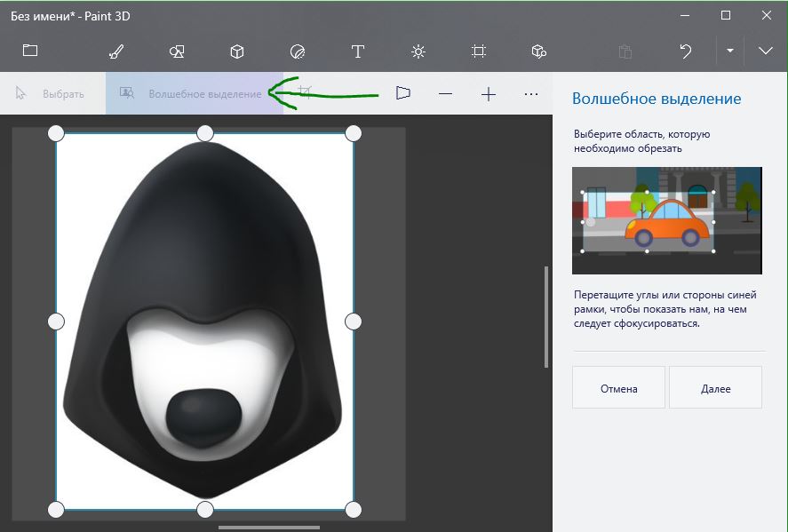Viewport: 788px width, 532px height.
Task: Click the car example thumbnail
Action: coord(667,220)
